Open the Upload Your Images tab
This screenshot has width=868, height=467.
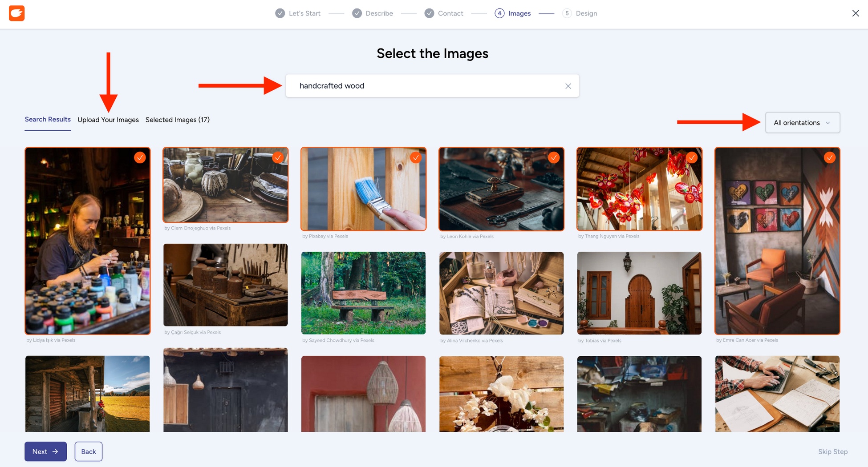click(108, 119)
